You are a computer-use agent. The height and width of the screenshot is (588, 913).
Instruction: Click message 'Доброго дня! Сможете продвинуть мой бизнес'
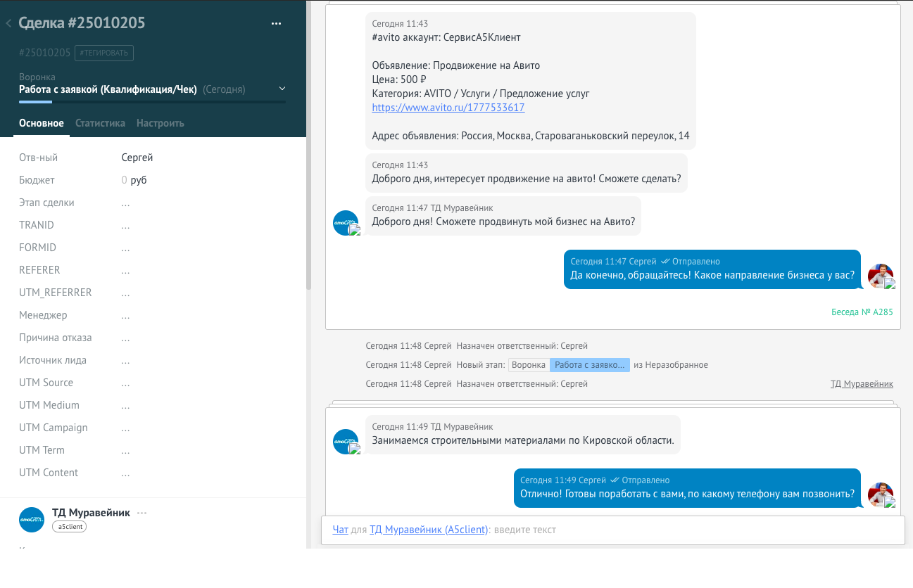click(x=503, y=216)
